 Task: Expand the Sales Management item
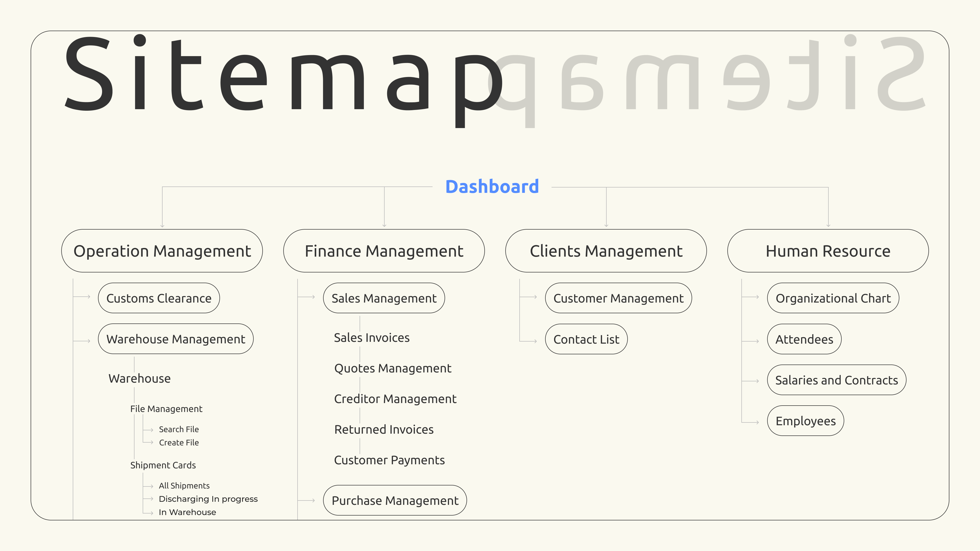384,298
